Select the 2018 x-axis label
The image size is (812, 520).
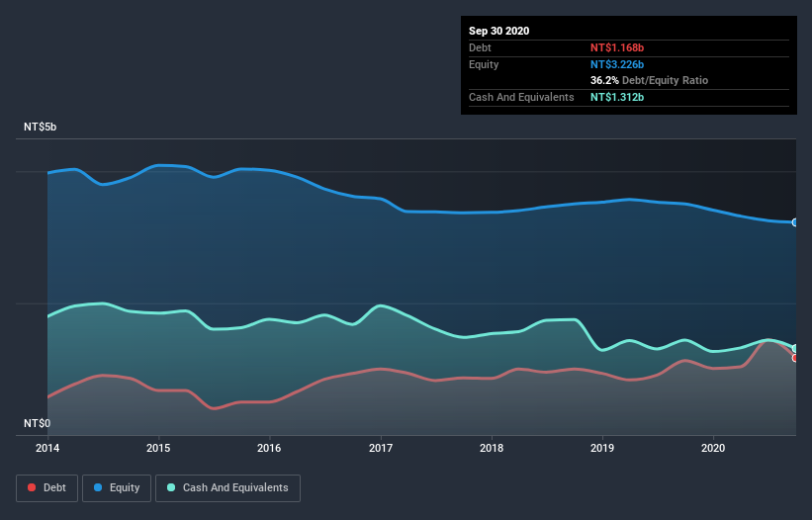[x=492, y=448]
